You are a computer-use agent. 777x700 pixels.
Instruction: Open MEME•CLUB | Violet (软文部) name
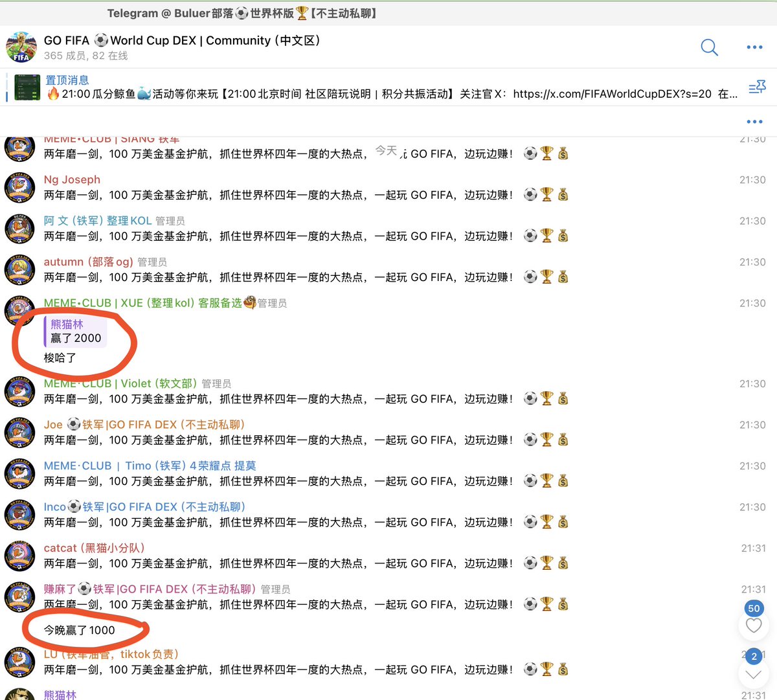coord(120,383)
